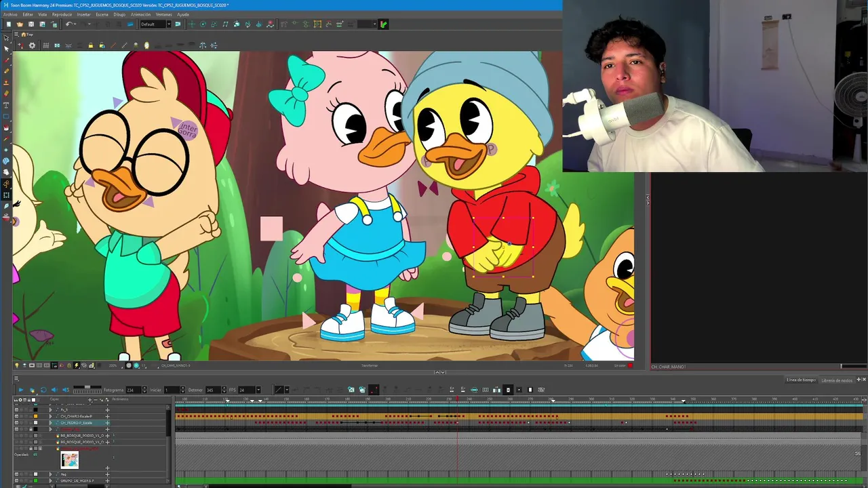Viewport: 868px width, 488px height.
Task: Toggle the grid icon in camera toolbar
Action: pyautogui.click(x=46, y=45)
